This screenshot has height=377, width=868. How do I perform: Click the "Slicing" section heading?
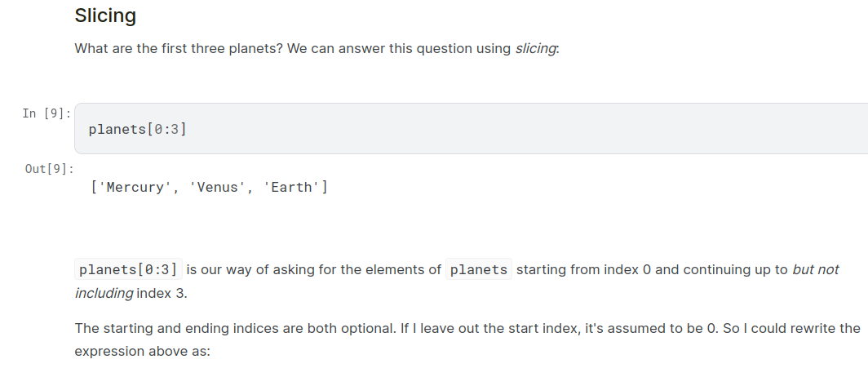coord(105,15)
